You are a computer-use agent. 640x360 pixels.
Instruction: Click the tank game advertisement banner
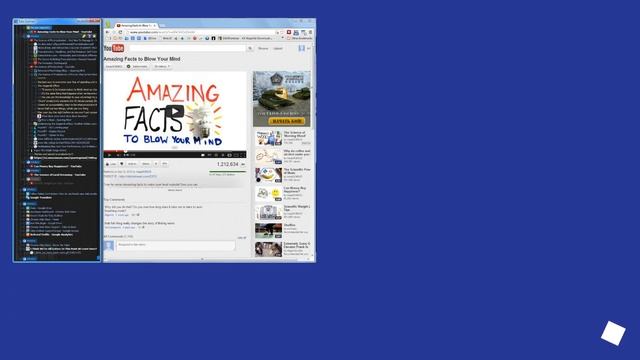(x=282, y=99)
